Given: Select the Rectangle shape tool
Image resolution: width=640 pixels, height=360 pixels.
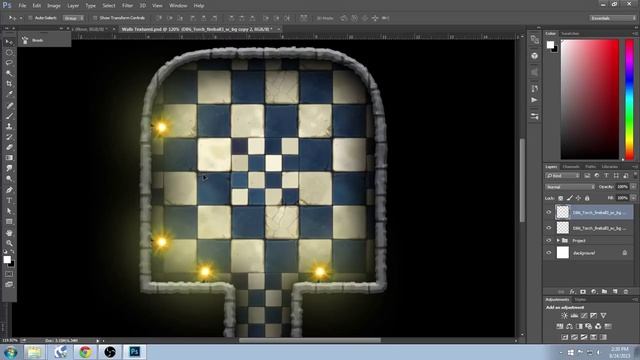Looking at the screenshot, I should [9, 222].
